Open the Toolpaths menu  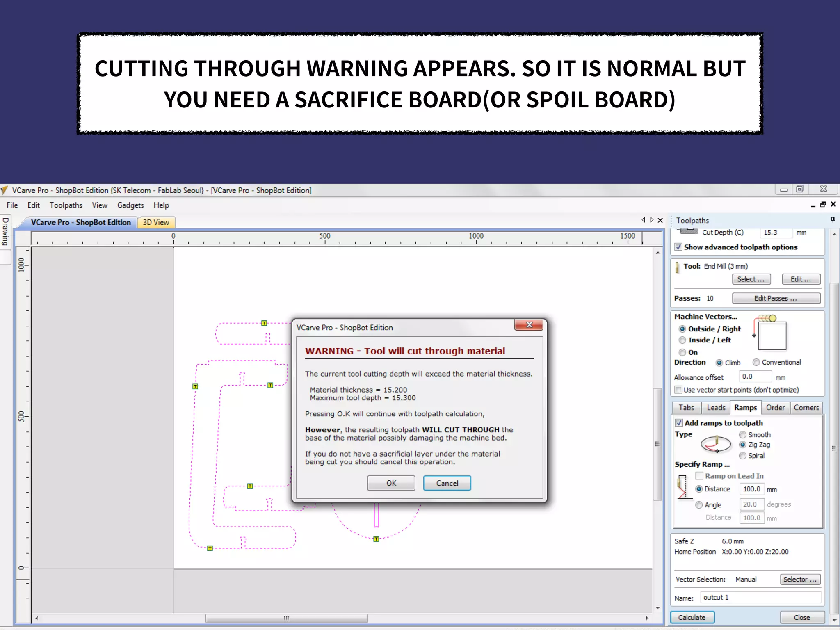[66, 205]
